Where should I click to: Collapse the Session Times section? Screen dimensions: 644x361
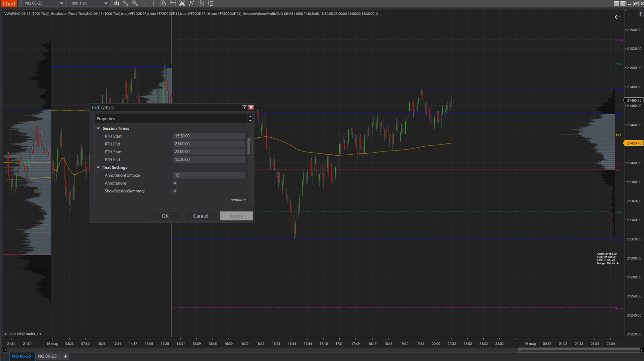pos(98,128)
